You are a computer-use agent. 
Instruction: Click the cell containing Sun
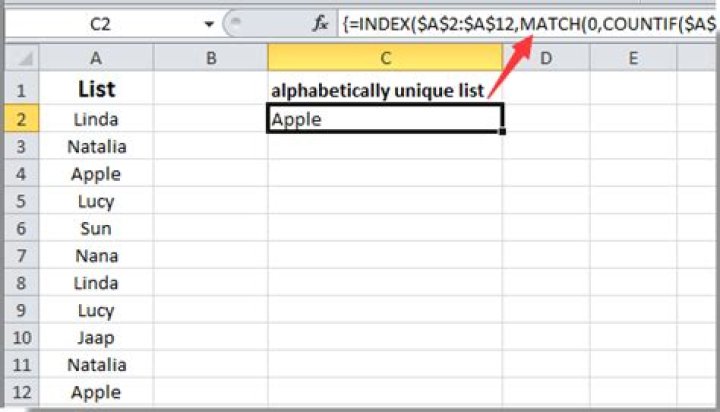coord(96,229)
